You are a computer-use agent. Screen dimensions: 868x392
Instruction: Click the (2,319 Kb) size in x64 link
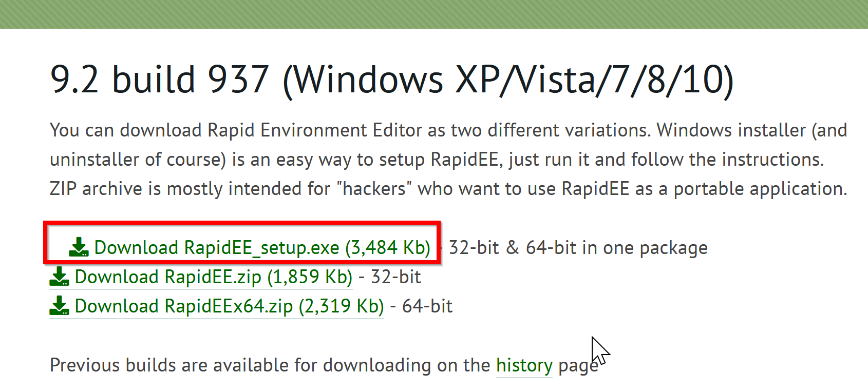coord(341,306)
